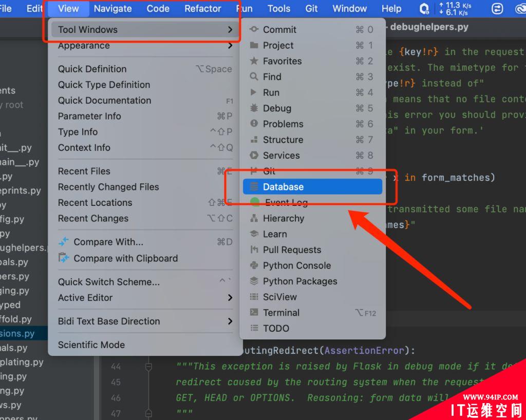Open Recently Changed Files
The height and width of the screenshot is (420, 526).
coord(145,187)
